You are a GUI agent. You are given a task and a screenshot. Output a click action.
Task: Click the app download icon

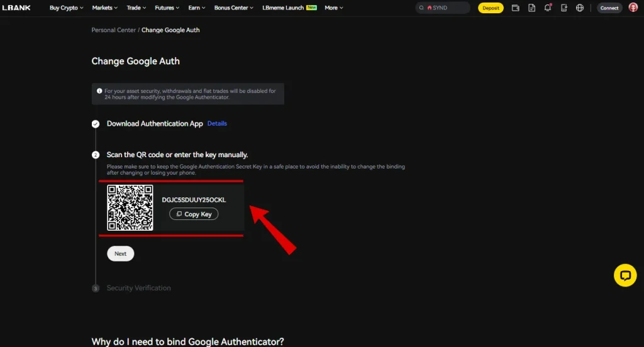coord(564,8)
